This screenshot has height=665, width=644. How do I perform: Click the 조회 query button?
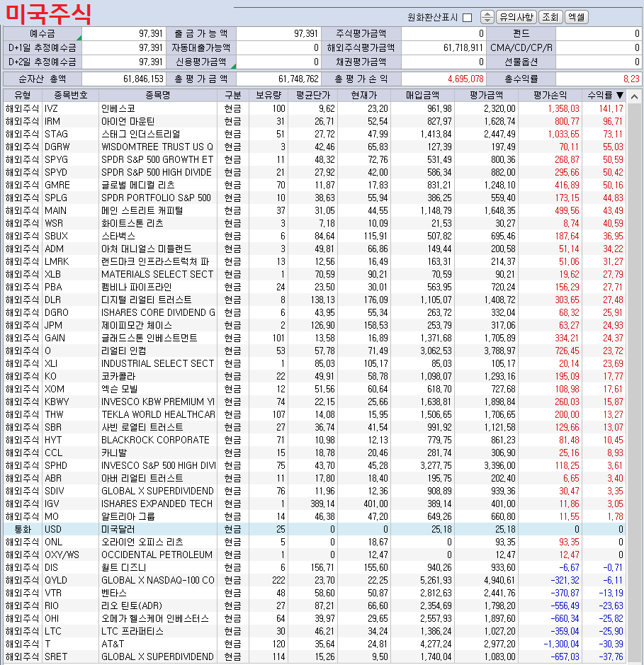[x=550, y=17]
